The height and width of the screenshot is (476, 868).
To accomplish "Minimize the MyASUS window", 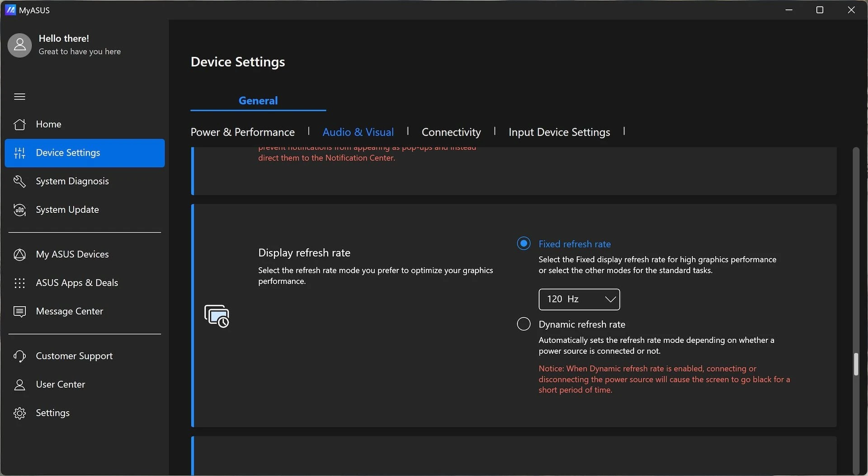I will tap(789, 10).
